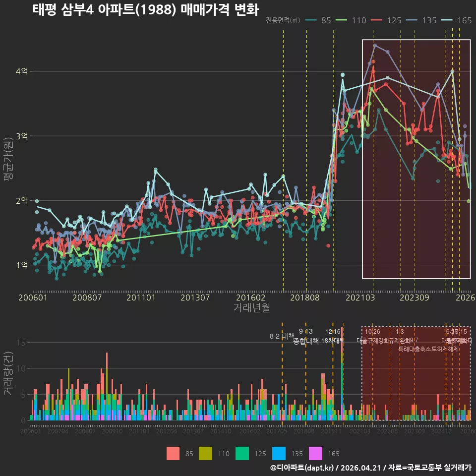Click the 85 line legend entry
The height and width of the screenshot is (476, 476).
coord(318,20)
